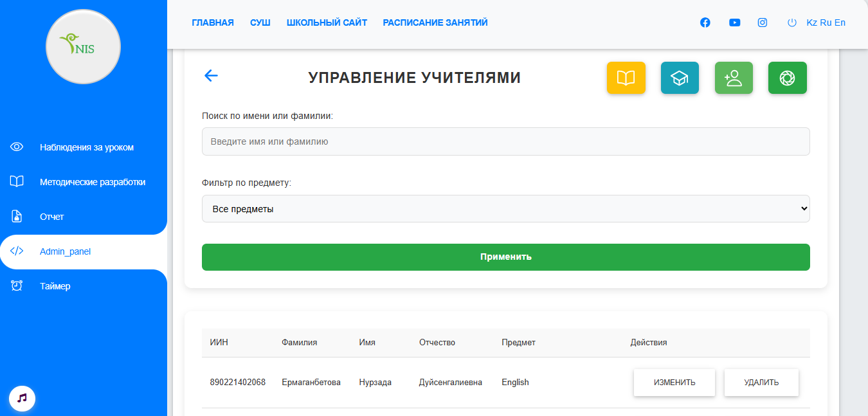Click the Instagram icon in the top bar
Viewport: 868px width, 416px height.
[762, 22]
